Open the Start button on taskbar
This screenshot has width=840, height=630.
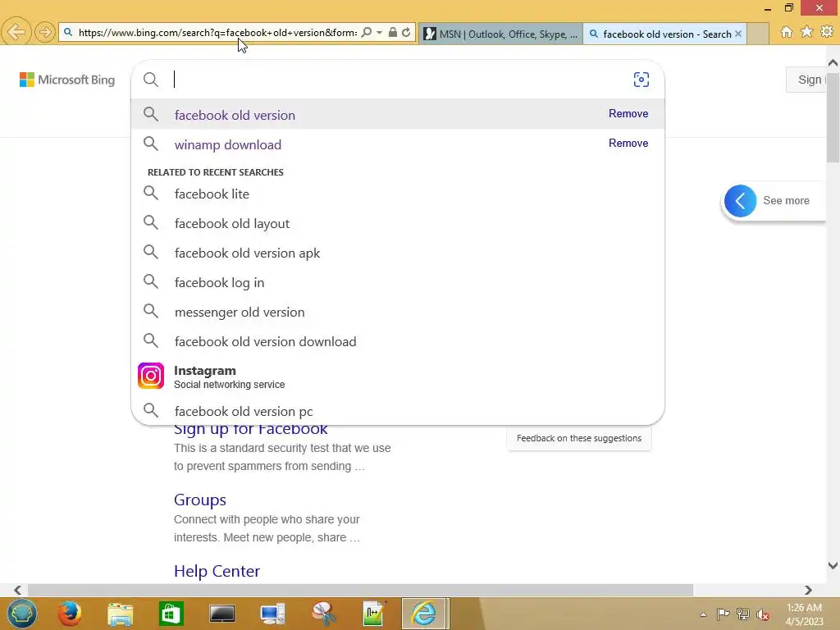22,614
